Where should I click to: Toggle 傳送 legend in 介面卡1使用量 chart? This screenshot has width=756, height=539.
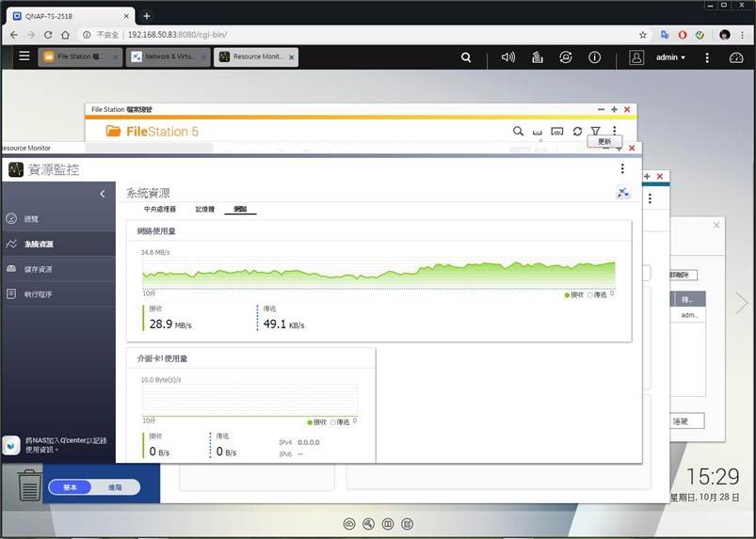pyautogui.click(x=340, y=422)
